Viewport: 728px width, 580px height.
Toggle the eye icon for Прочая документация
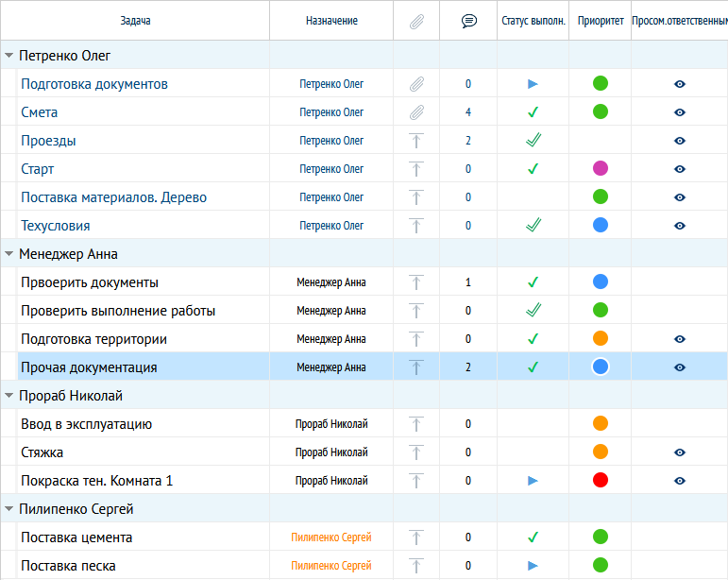(x=680, y=367)
